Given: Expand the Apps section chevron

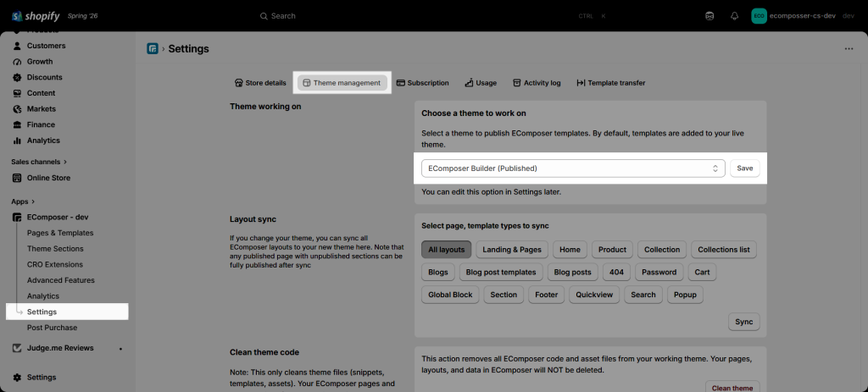Looking at the screenshot, I should coord(33,202).
